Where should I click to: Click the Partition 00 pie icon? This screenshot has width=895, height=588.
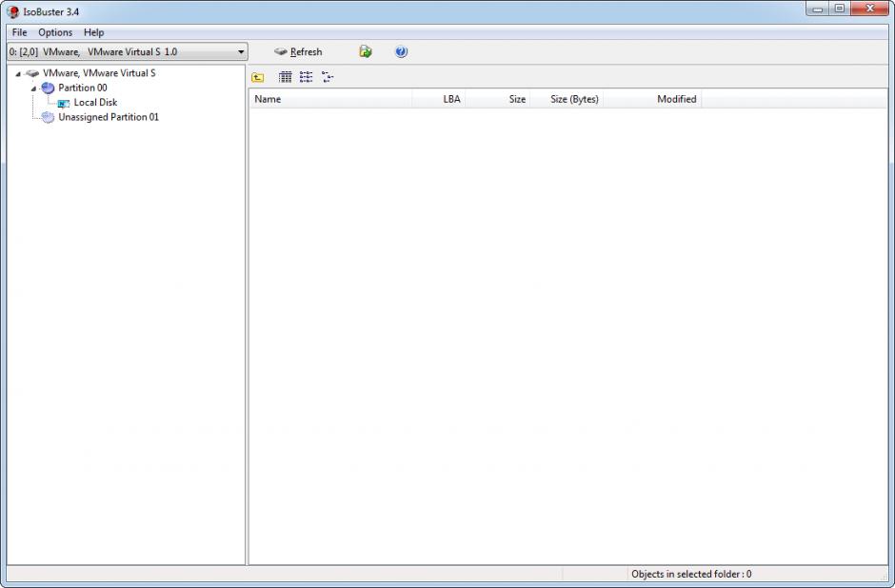[48, 88]
